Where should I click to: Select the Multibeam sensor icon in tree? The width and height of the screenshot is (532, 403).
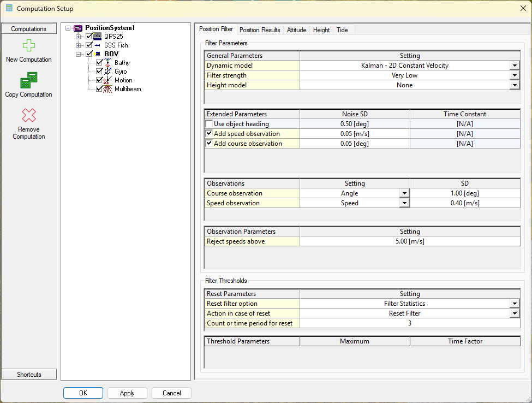(x=108, y=89)
